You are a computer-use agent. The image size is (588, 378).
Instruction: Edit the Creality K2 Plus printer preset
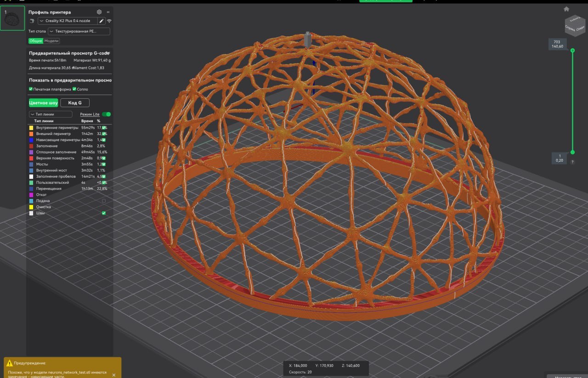pos(102,21)
